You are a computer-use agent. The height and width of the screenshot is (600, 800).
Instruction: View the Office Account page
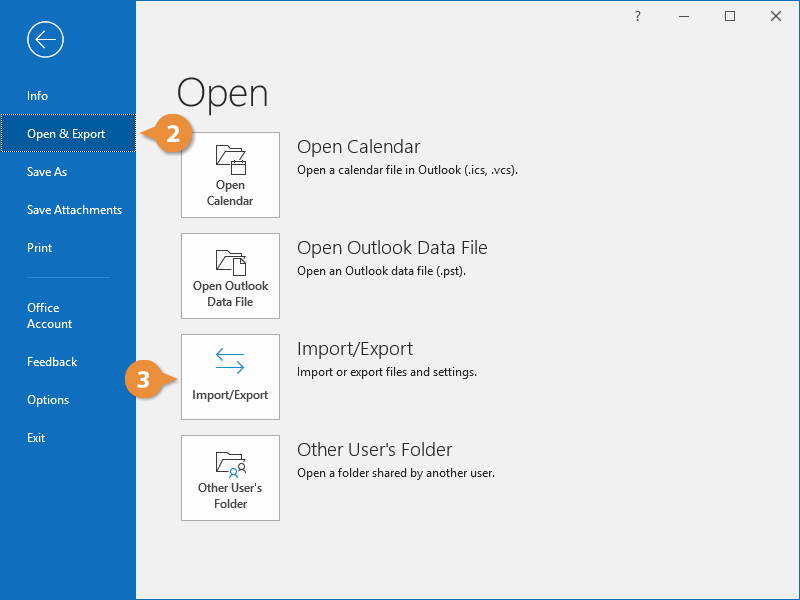[x=50, y=316]
